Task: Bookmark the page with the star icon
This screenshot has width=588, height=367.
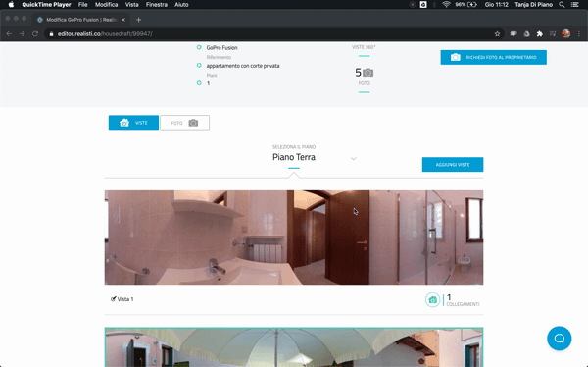Action: click(497, 33)
